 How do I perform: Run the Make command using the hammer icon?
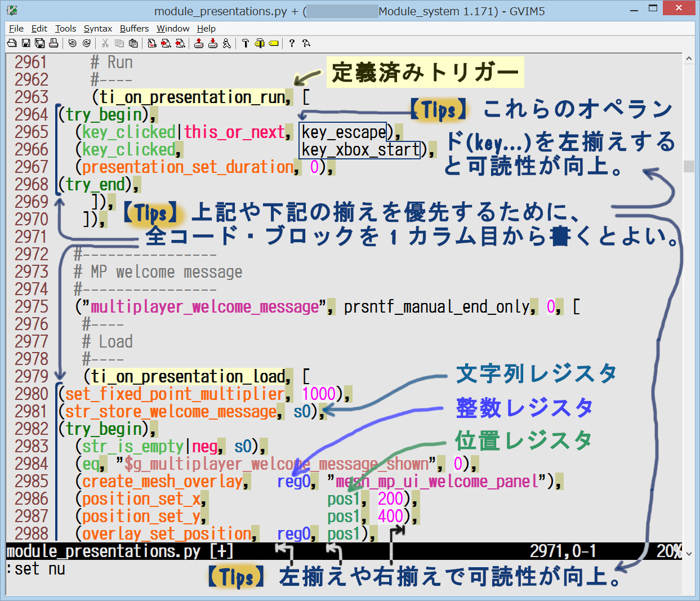pos(246,43)
